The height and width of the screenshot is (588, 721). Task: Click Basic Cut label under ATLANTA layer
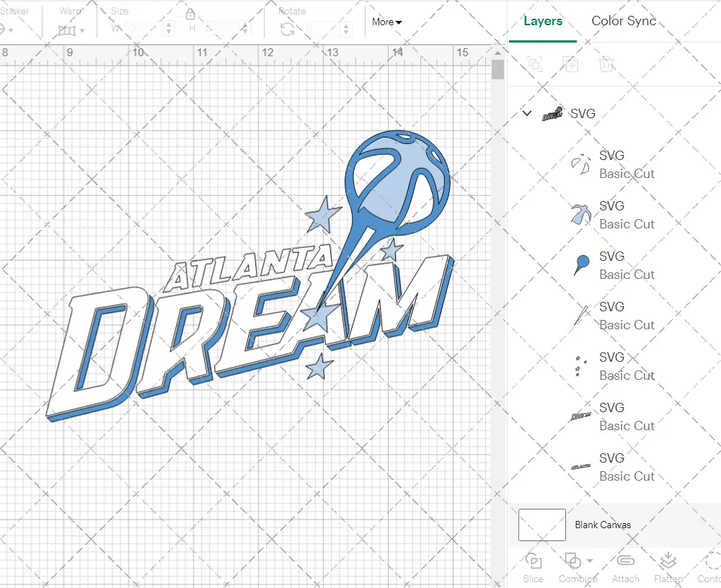point(627,476)
